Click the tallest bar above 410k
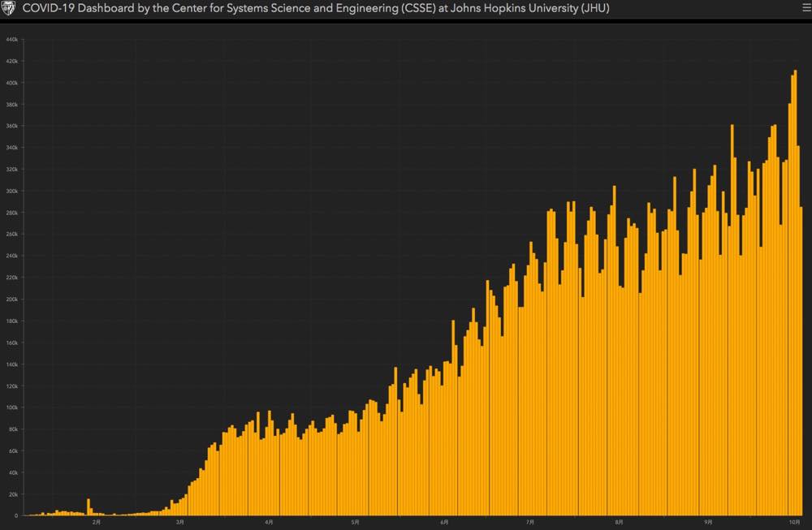Image resolution: width=812 pixels, height=530 pixels. (796, 293)
